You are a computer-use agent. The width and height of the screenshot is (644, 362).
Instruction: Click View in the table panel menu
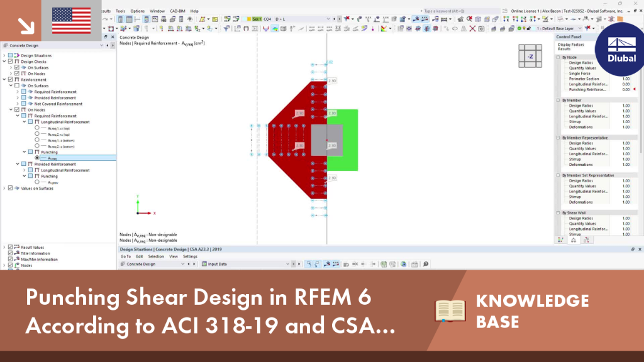click(x=174, y=256)
